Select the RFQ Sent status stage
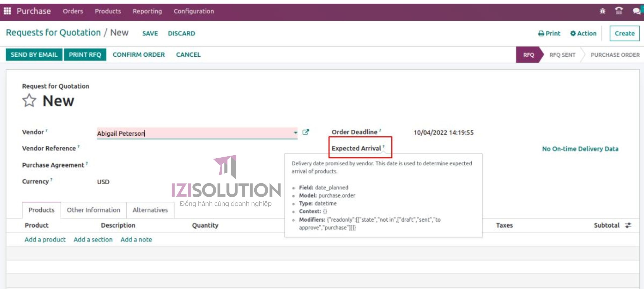The width and height of the screenshot is (644, 289). click(562, 55)
